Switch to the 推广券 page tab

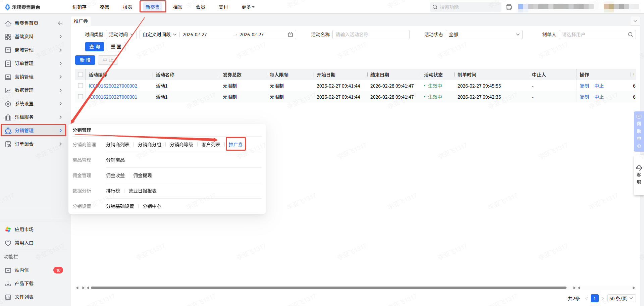pyautogui.click(x=81, y=21)
